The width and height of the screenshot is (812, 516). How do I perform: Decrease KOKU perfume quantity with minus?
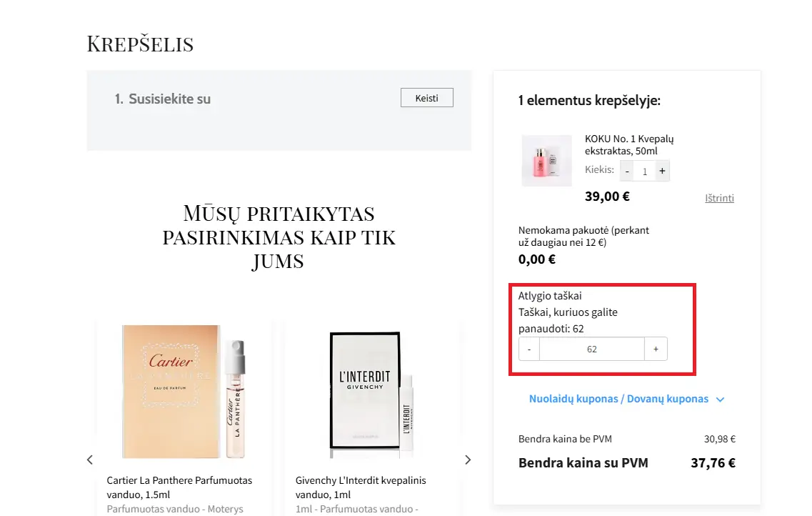(x=626, y=171)
